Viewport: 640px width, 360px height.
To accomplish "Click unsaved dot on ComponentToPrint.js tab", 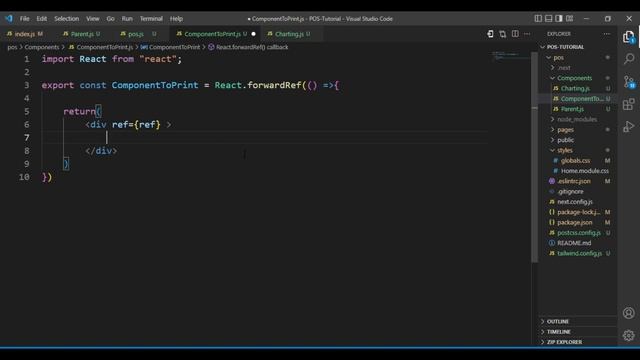I will [253, 34].
